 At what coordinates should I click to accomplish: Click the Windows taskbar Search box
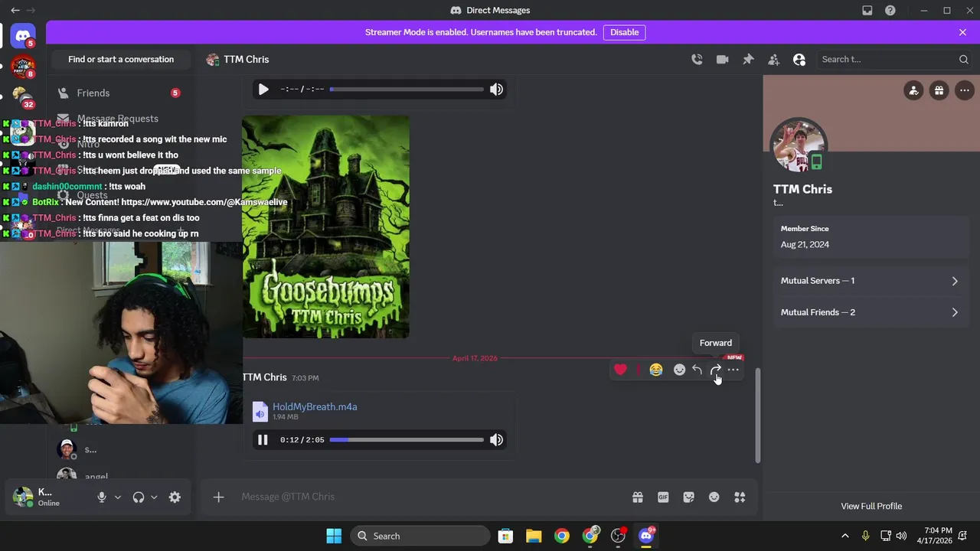pyautogui.click(x=420, y=536)
